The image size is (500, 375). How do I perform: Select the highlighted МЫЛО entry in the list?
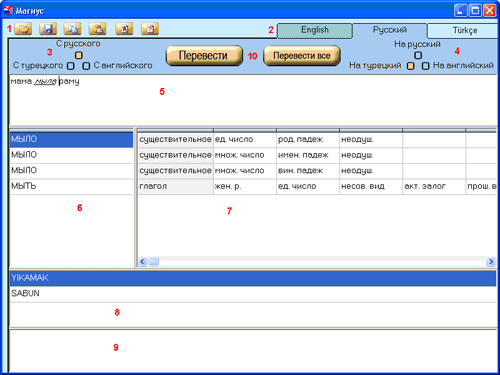pyautogui.click(x=71, y=139)
